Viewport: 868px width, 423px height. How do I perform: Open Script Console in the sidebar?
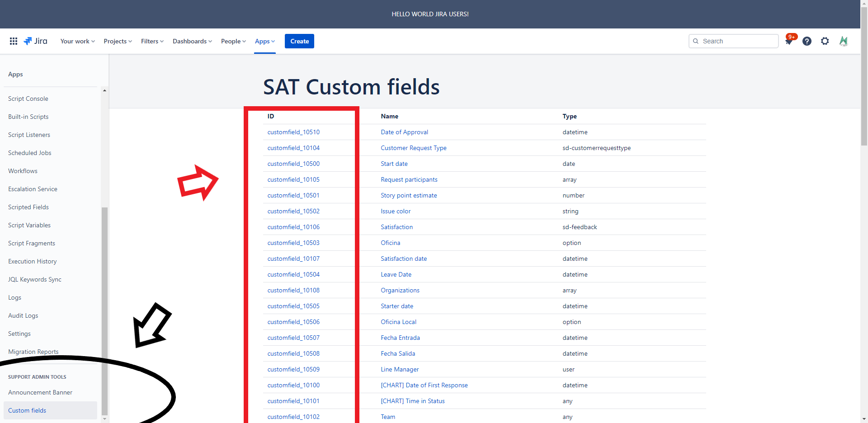tap(28, 99)
